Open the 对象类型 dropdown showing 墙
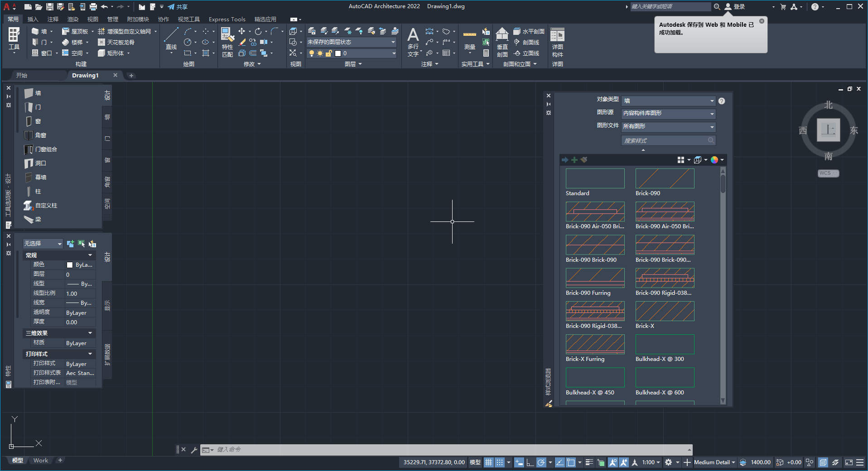 point(669,101)
